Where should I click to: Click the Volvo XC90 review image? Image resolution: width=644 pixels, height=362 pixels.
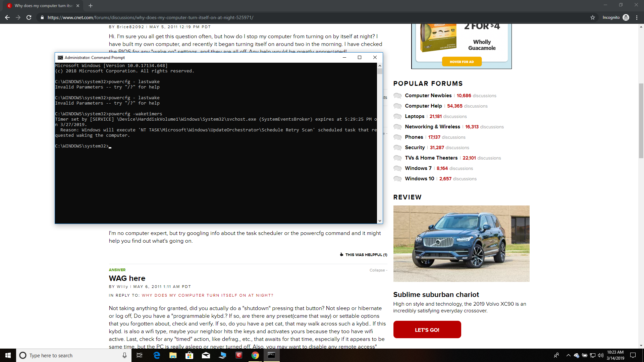tap(461, 244)
